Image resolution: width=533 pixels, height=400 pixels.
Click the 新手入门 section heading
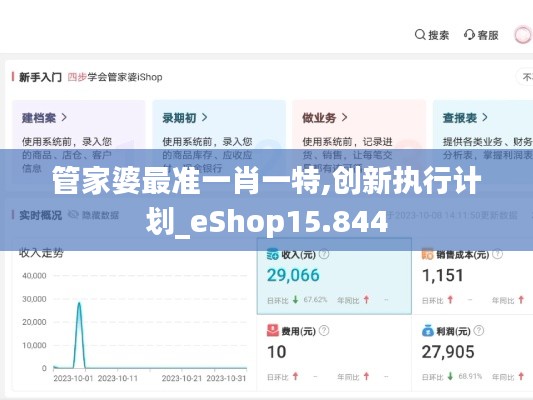click(x=40, y=77)
